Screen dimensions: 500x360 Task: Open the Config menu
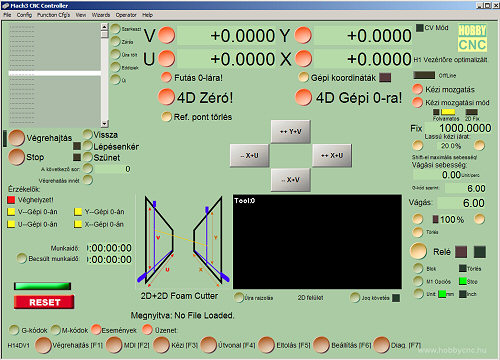(x=24, y=15)
